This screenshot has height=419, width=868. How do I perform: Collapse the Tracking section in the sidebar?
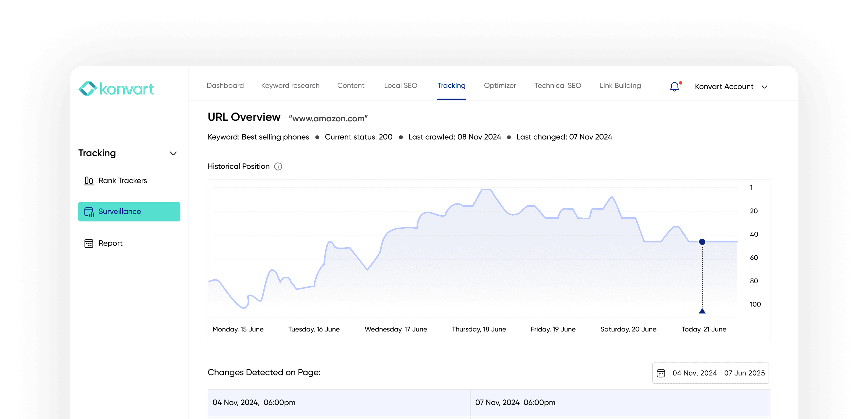tap(173, 153)
